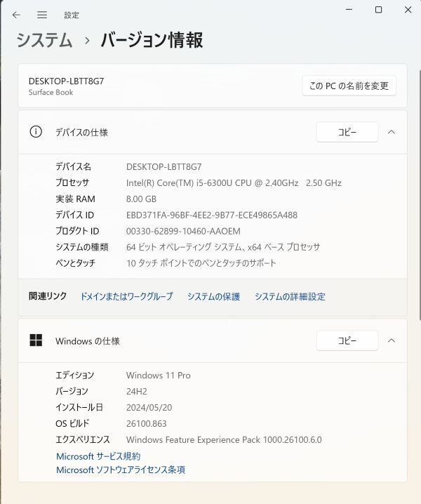Click the Windows Feature Experience Pack value

(224, 439)
